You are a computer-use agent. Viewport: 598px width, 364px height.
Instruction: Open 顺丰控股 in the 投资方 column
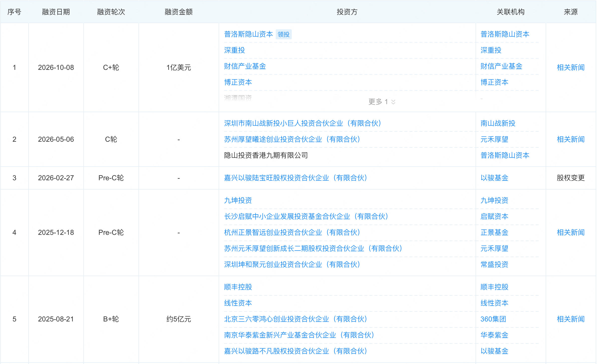tap(238, 287)
